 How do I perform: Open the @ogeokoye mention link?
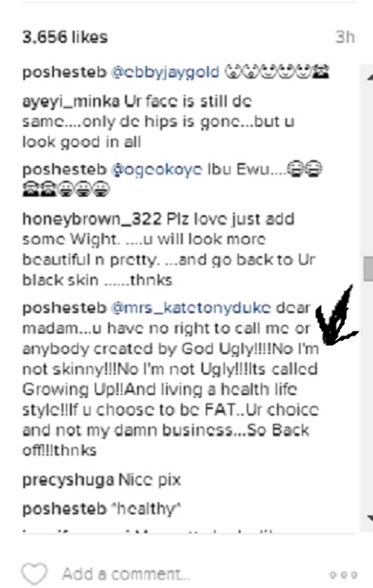[157, 170]
